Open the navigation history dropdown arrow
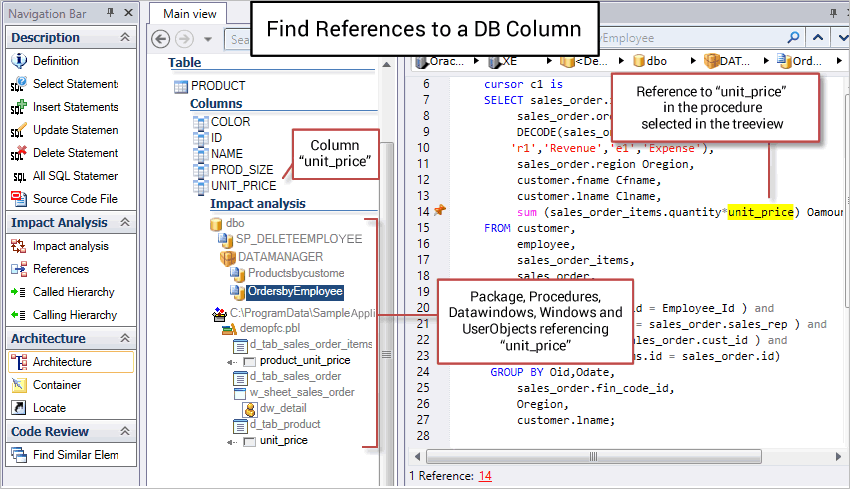Image resolution: width=850 pixels, height=489 pixels. [208, 39]
